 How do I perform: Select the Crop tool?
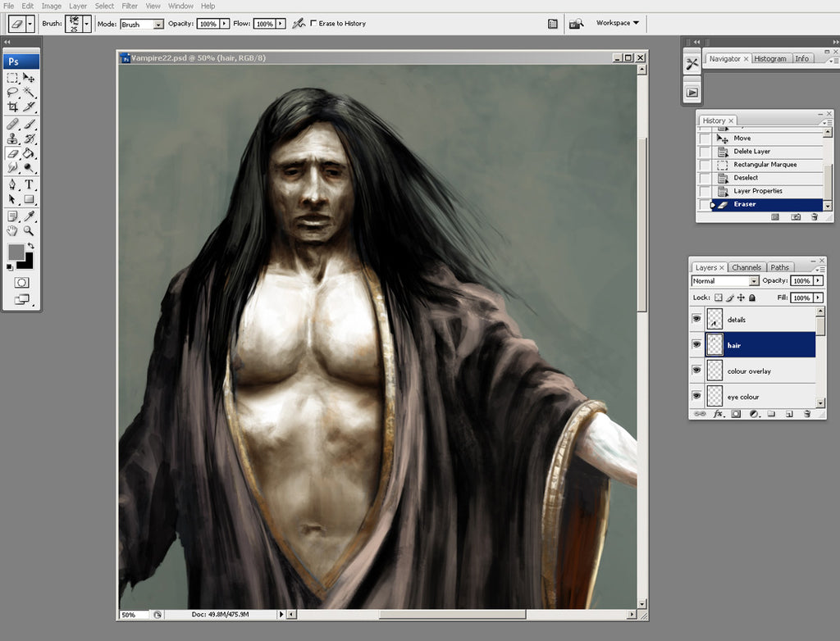12,107
